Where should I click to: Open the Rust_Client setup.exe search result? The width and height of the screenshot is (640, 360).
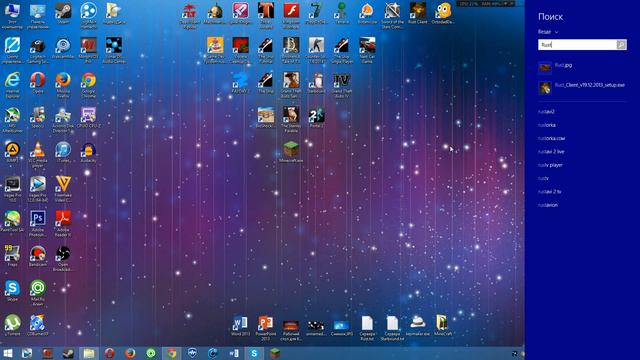click(582, 87)
